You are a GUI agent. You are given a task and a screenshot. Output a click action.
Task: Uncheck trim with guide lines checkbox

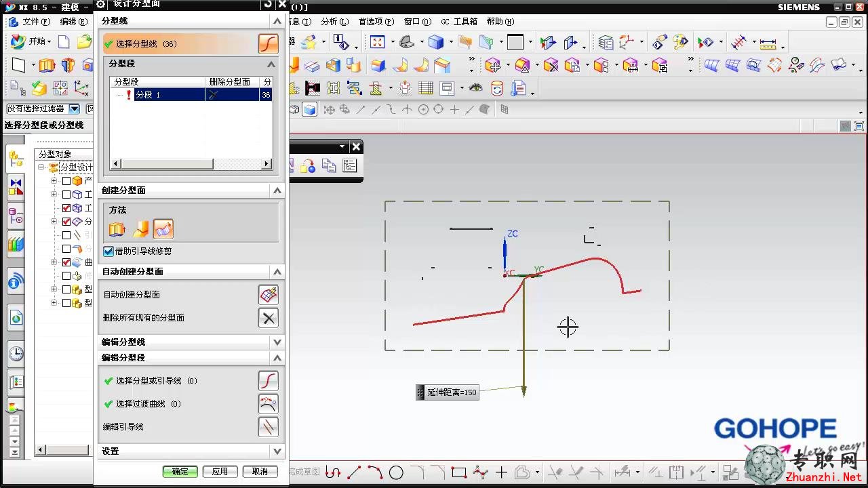[x=108, y=251]
